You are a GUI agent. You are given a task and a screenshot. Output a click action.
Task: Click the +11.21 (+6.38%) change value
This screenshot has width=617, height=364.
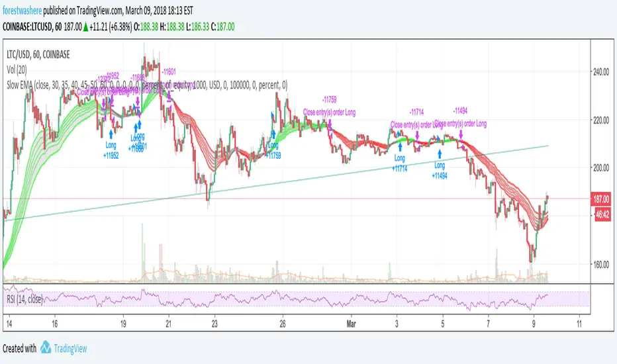[110, 26]
